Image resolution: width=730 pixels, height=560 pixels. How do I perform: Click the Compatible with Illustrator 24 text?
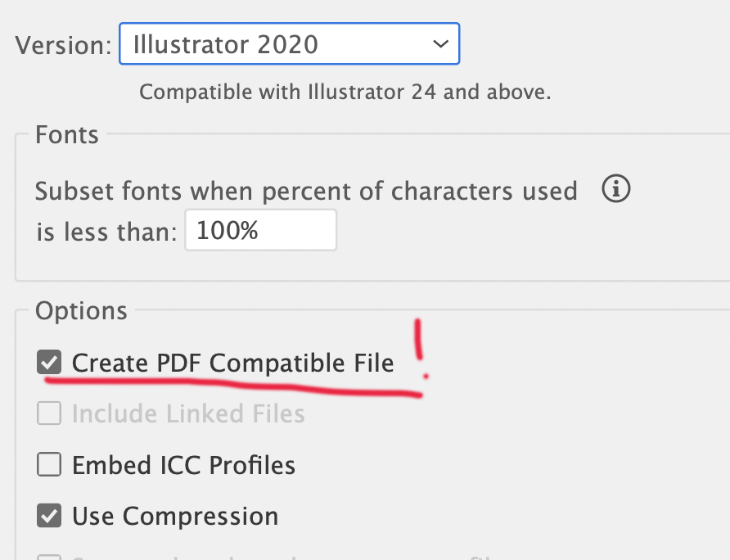pos(344,92)
